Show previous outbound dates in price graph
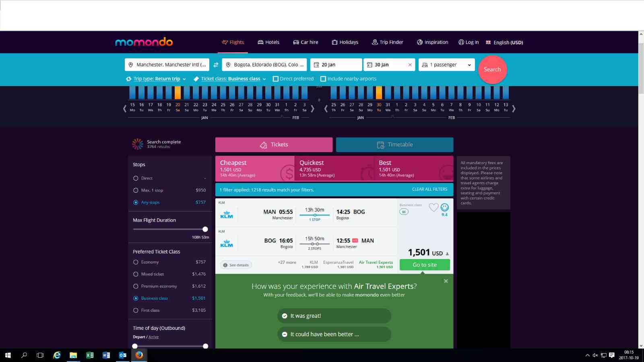 pyautogui.click(x=125, y=108)
